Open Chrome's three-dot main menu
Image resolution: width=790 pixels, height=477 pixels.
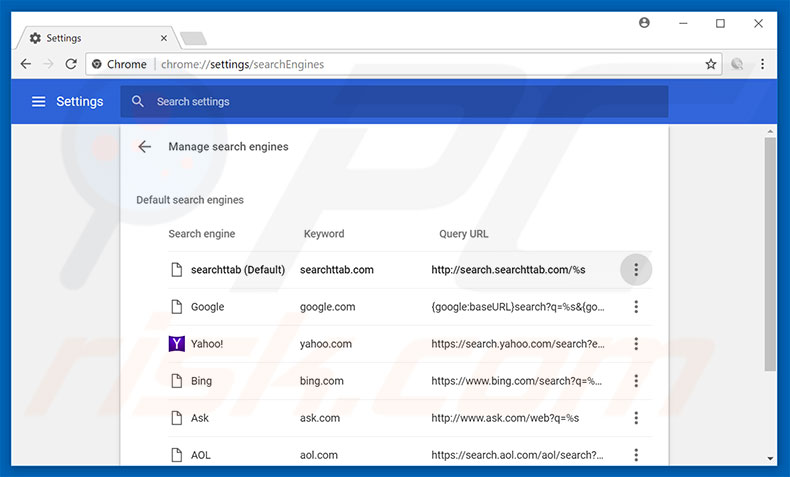762,64
